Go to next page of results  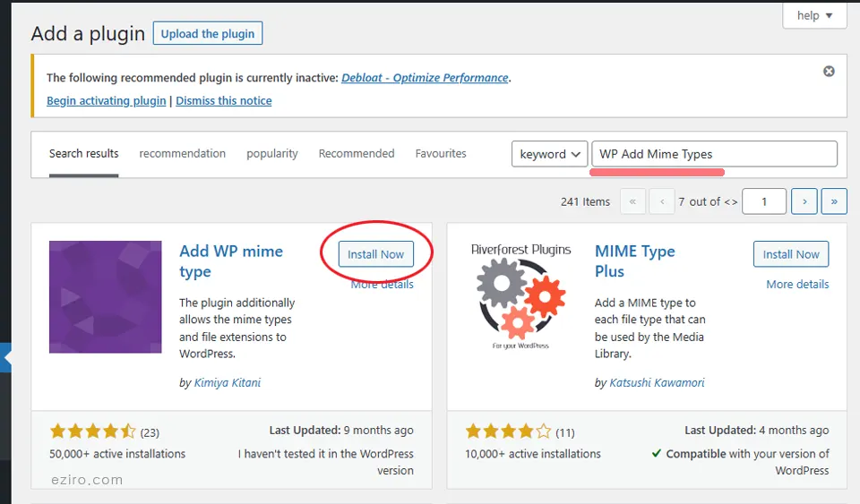coord(804,201)
